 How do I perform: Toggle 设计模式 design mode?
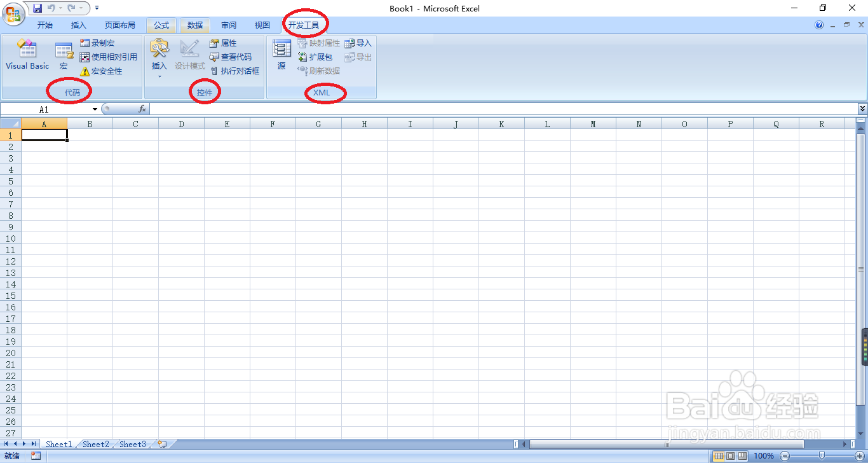tap(189, 56)
